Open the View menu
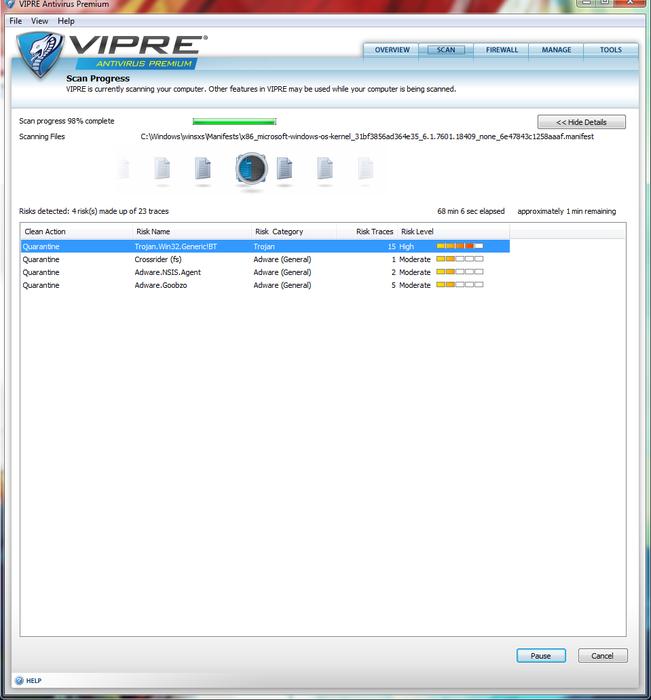 39,21
